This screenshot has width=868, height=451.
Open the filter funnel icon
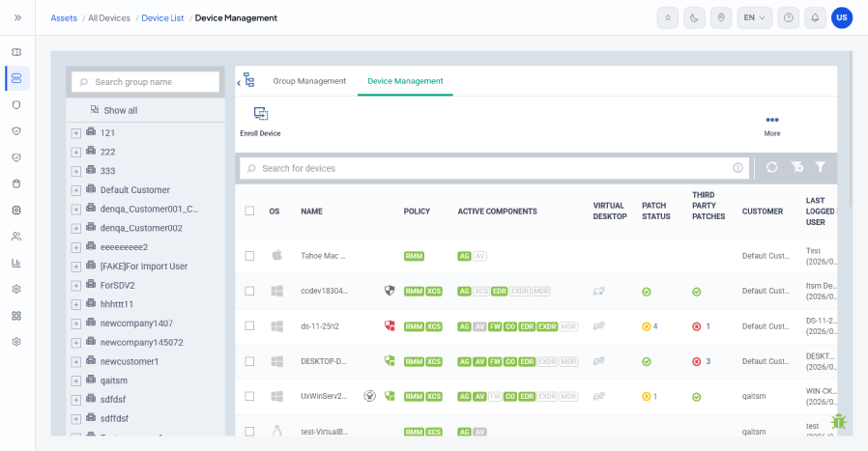click(x=821, y=166)
